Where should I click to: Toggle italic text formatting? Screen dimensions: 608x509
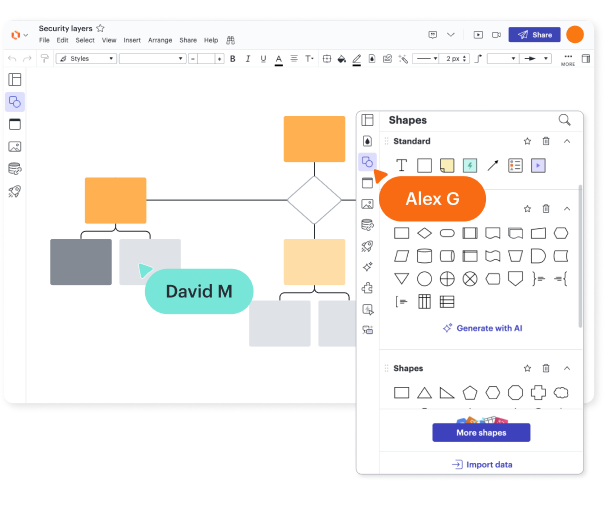pos(248,59)
